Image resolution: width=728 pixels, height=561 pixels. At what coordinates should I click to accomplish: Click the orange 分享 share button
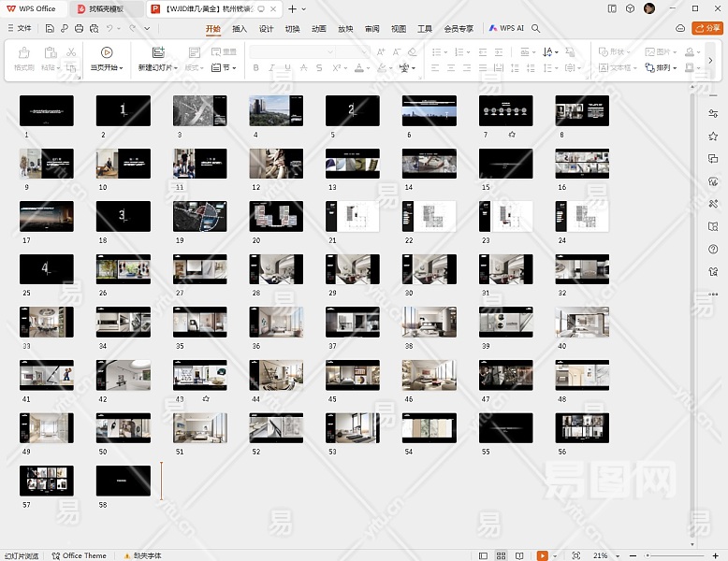[x=706, y=29]
